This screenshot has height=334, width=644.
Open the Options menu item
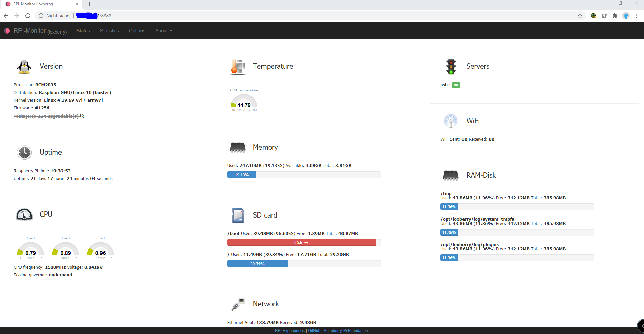click(137, 31)
